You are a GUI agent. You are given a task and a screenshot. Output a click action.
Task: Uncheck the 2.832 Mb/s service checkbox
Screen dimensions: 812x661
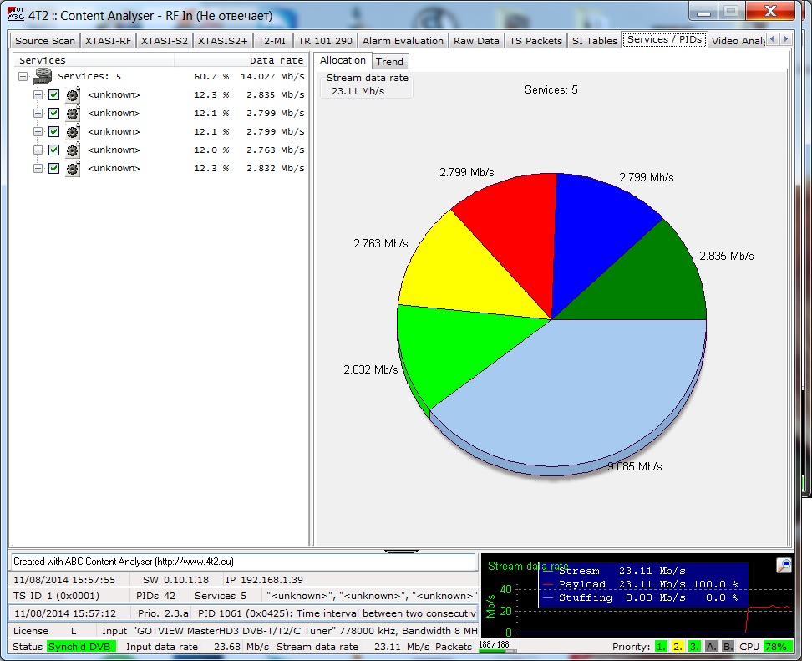53,168
